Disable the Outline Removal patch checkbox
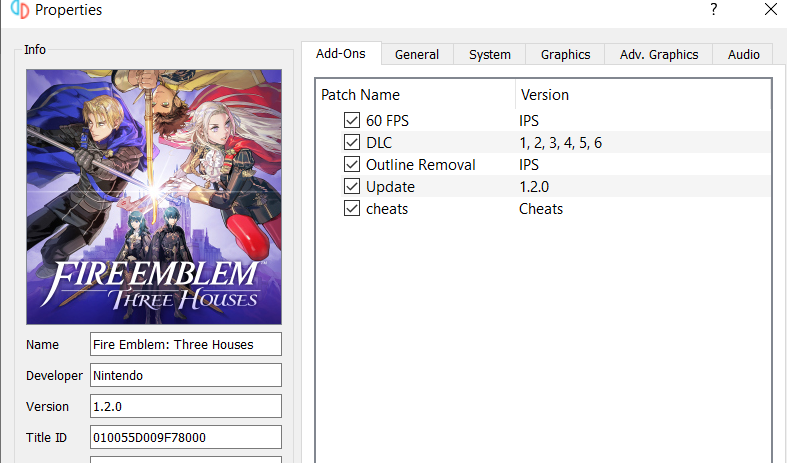Image resolution: width=787 pixels, height=463 pixels. click(x=352, y=164)
